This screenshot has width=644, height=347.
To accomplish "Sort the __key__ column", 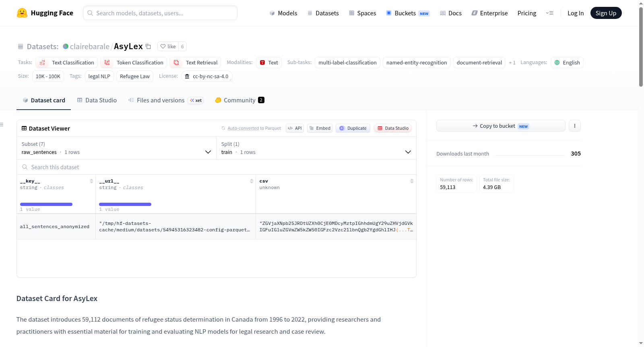I will 91,181.
